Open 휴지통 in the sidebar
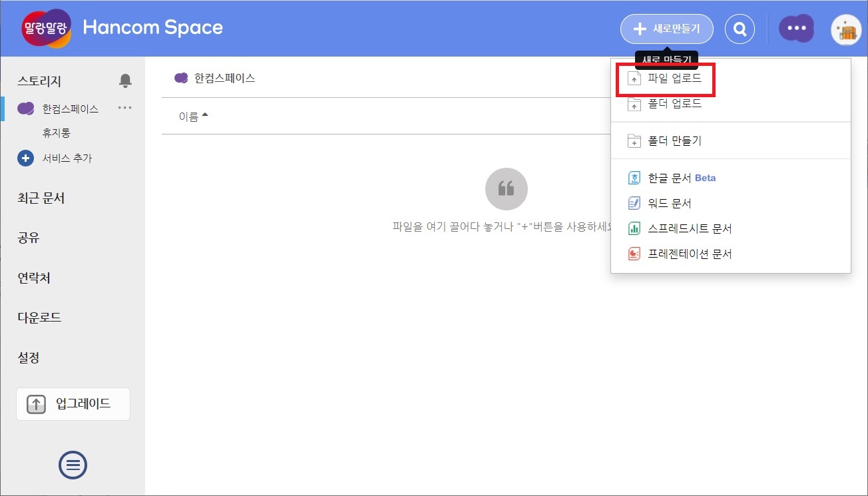This screenshot has width=868, height=496. tap(57, 133)
